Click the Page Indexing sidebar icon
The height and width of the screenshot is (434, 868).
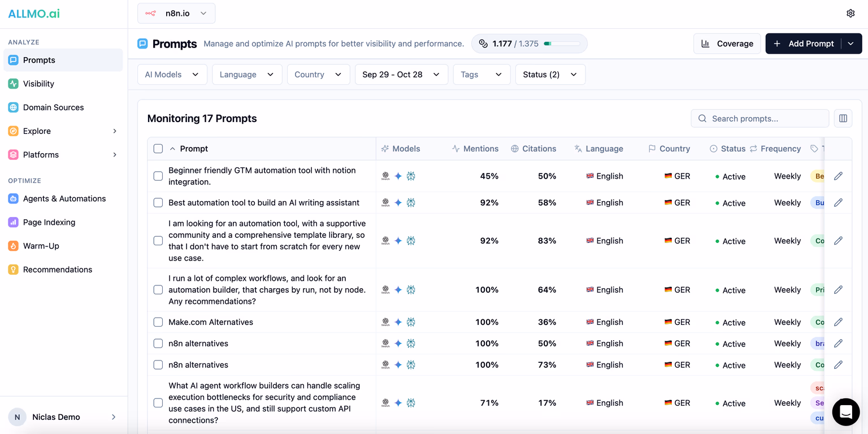tap(13, 223)
